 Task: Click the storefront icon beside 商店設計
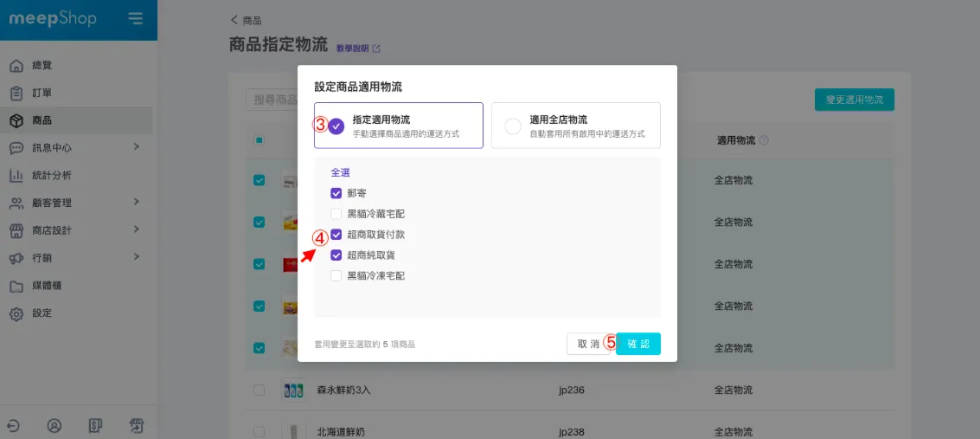coord(17,230)
